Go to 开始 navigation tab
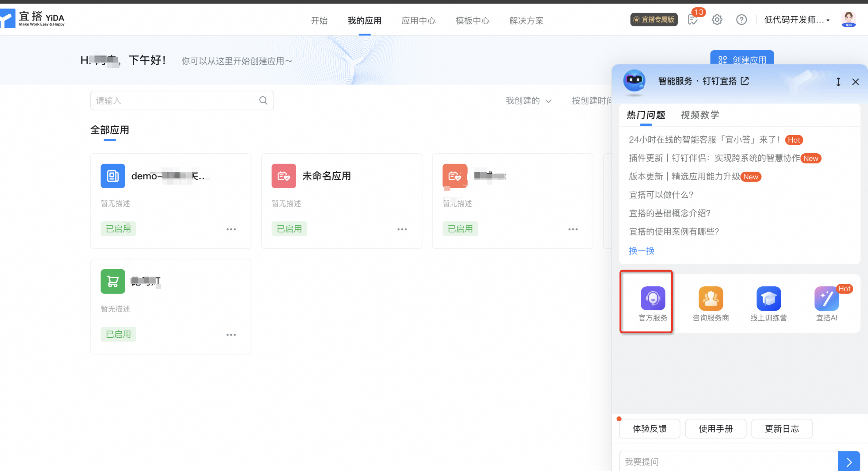Image resolution: width=868 pixels, height=471 pixels. tap(319, 21)
